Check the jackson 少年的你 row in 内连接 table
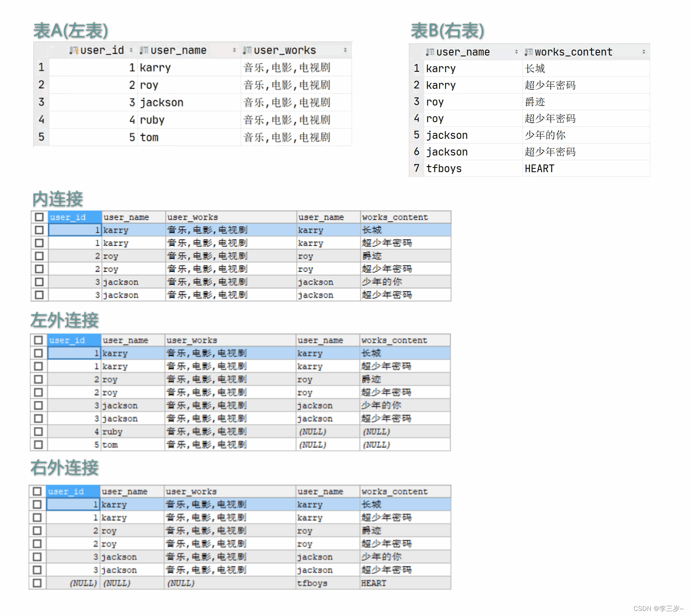Image resolution: width=690 pixels, height=616 pixels. 39,282
